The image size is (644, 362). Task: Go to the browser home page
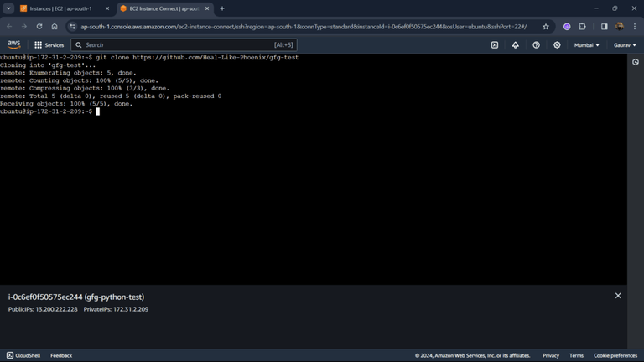pyautogui.click(x=55, y=27)
